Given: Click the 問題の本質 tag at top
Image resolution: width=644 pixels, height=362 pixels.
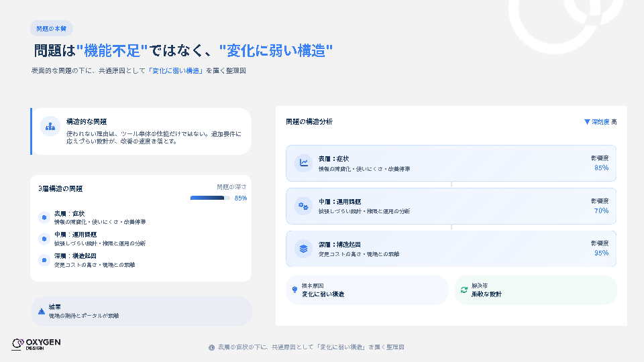Looking at the screenshot, I should [52, 28].
